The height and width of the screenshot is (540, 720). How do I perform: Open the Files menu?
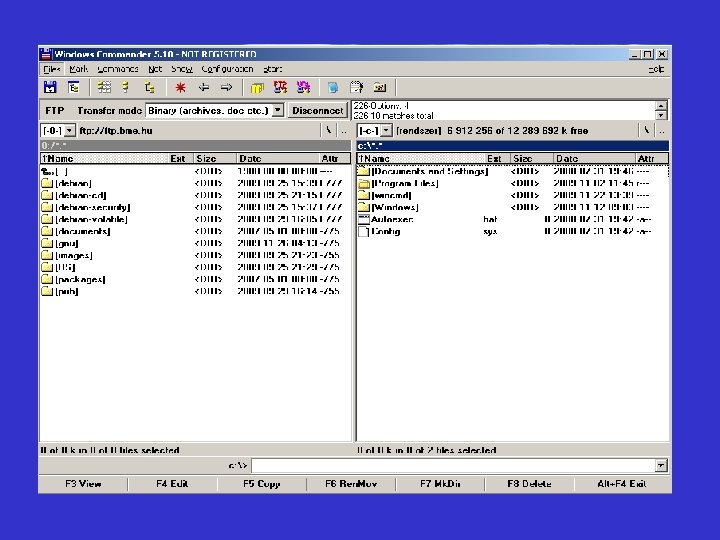[x=51, y=69]
